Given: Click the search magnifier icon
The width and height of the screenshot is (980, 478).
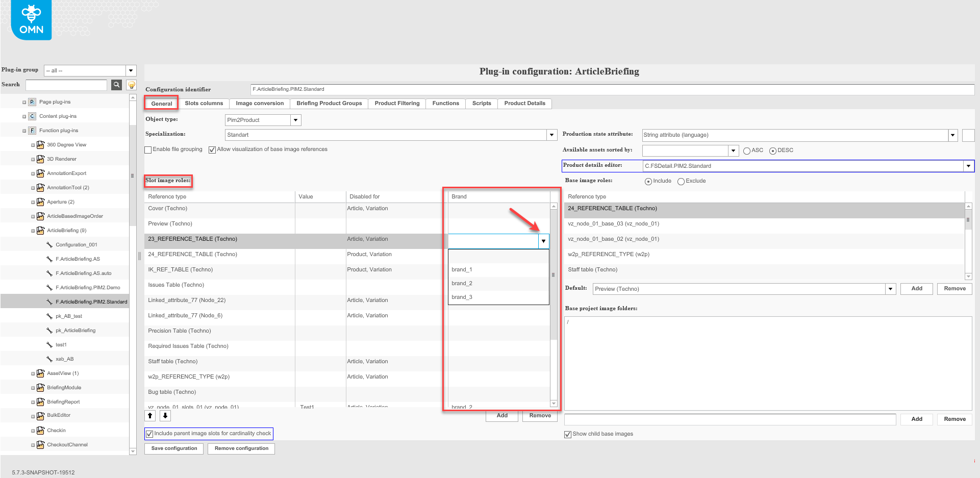Looking at the screenshot, I should [x=116, y=85].
